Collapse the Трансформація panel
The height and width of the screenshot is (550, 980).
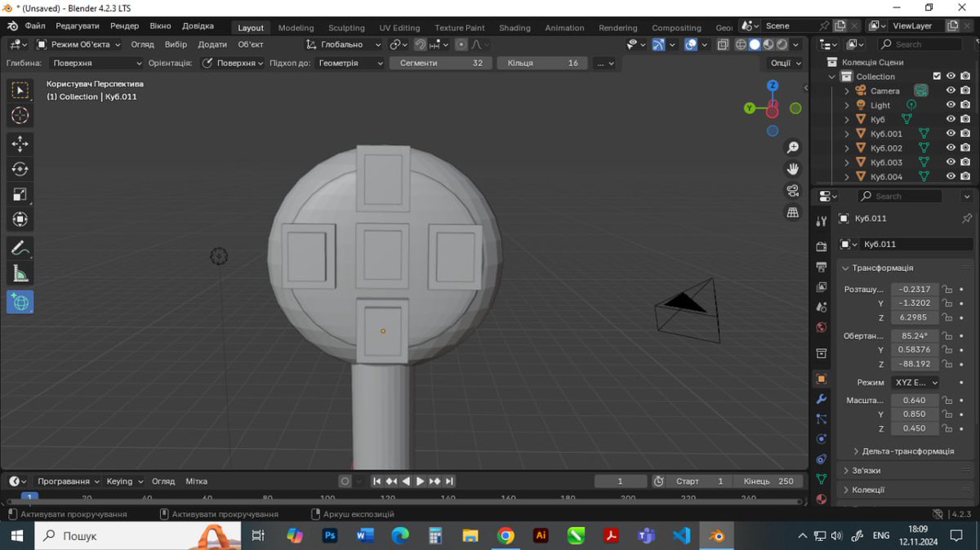click(x=845, y=268)
